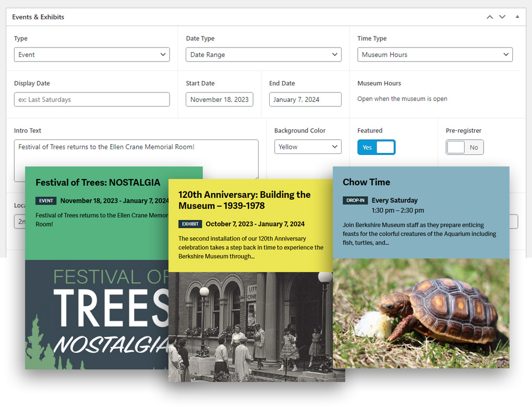Screen dimensions: 532x407
Task: Click the turtle photo thumbnail
Action: click(x=421, y=313)
